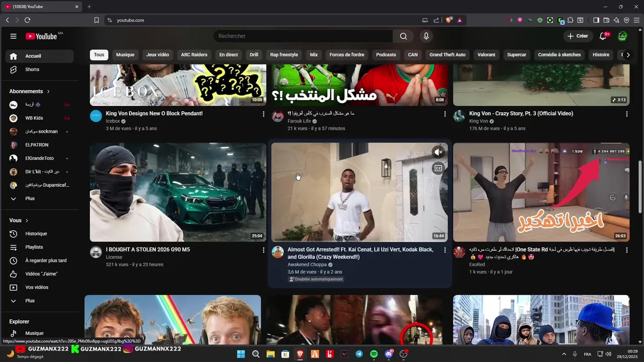Click the Rechercher search field

click(x=303, y=36)
